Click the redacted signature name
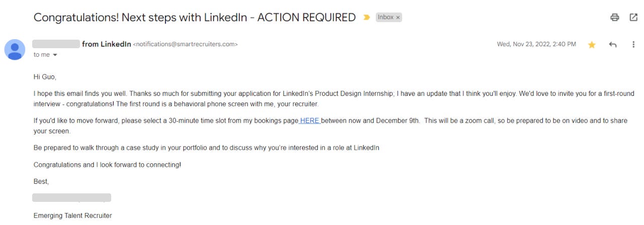 (x=71, y=197)
